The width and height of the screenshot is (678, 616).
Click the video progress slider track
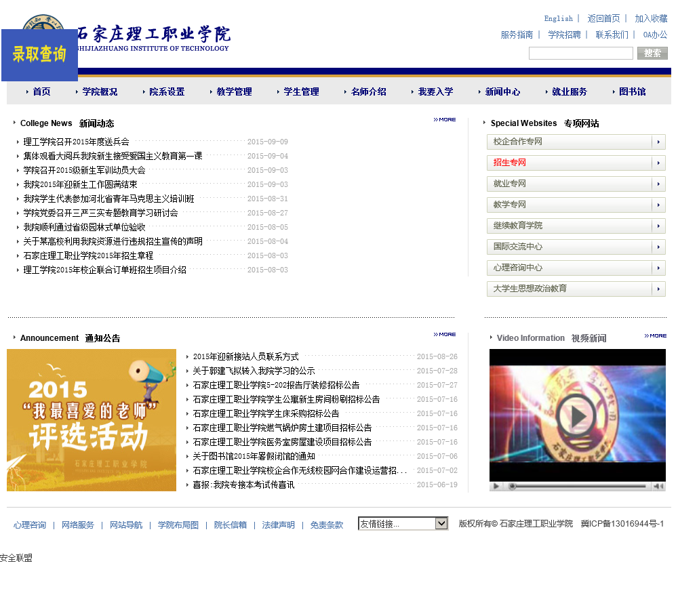pyautogui.click(x=577, y=487)
